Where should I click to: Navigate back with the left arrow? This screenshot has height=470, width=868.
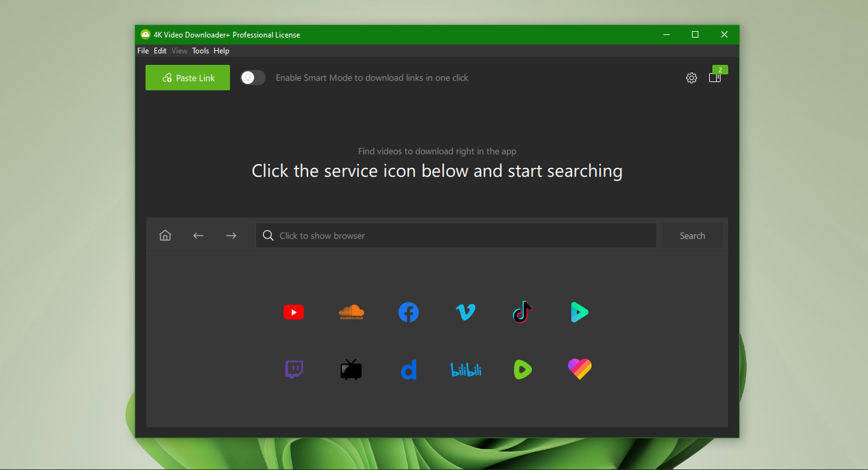click(x=198, y=235)
